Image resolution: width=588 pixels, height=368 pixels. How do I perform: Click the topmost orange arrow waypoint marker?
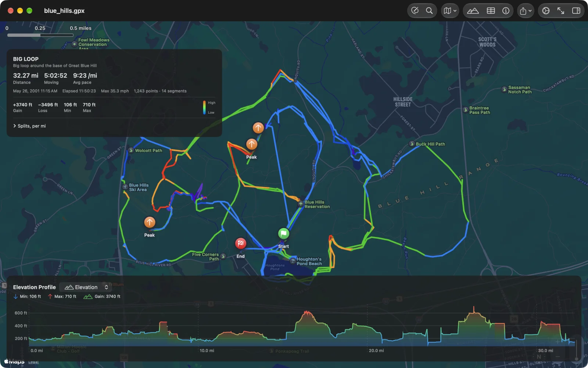coord(258,128)
